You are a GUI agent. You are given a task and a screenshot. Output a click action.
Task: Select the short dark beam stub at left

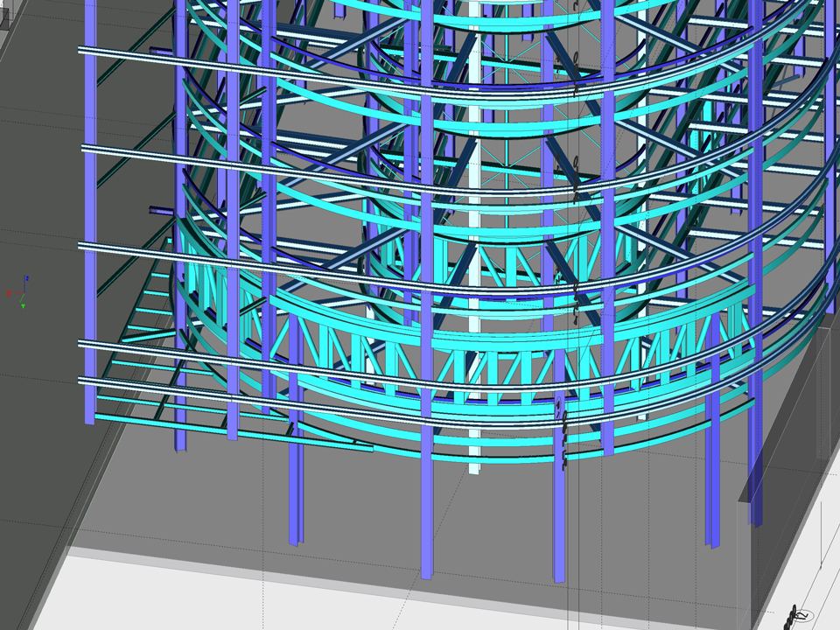pos(161,211)
